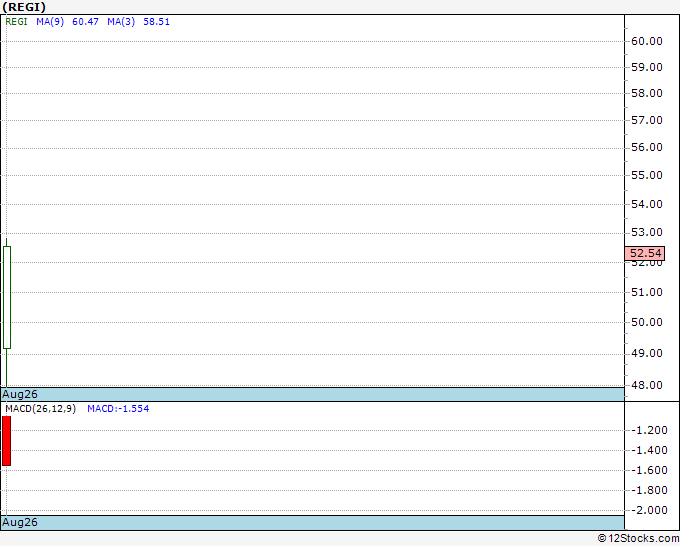Click the 51.00 price axis label
This screenshot has height=546, width=680.
pos(647,292)
